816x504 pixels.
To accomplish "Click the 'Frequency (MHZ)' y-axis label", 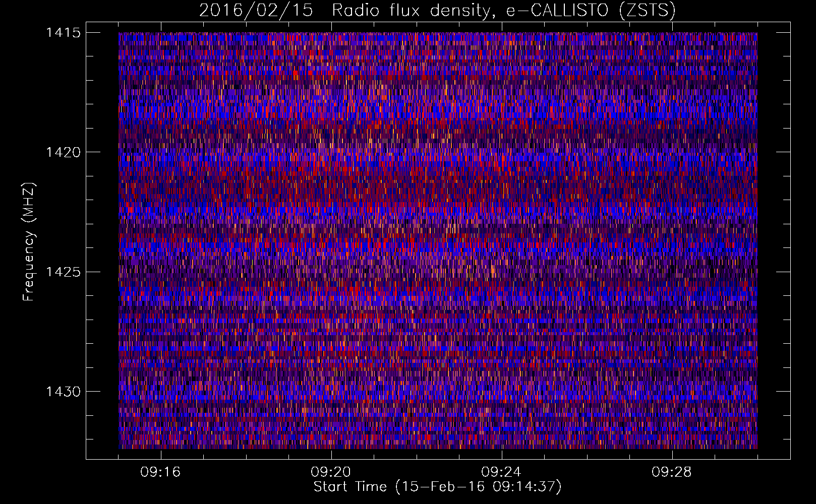I will tap(29, 242).
